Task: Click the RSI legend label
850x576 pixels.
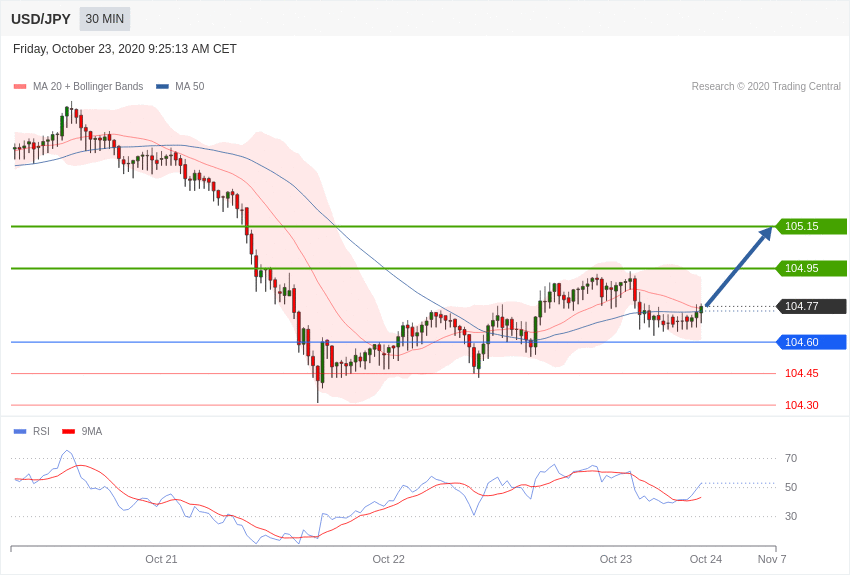Action: click(41, 431)
